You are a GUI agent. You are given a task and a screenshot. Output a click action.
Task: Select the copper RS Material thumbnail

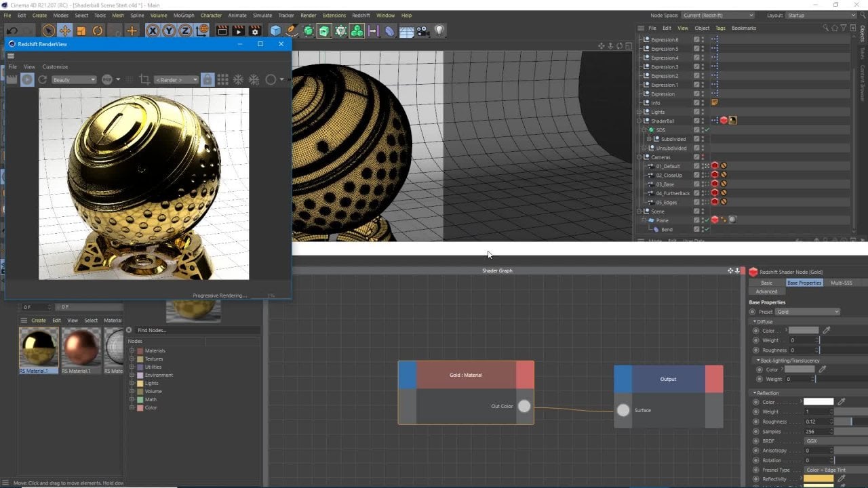pos(81,347)
